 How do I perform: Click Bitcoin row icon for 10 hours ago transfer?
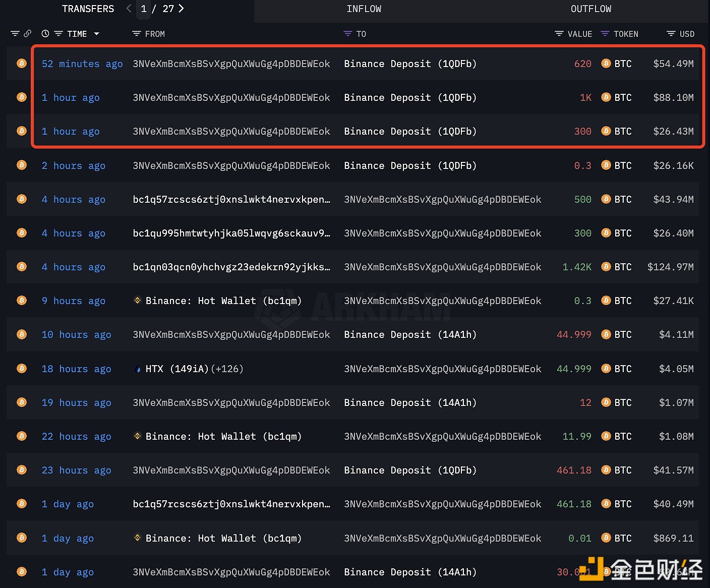coord(22,334)
